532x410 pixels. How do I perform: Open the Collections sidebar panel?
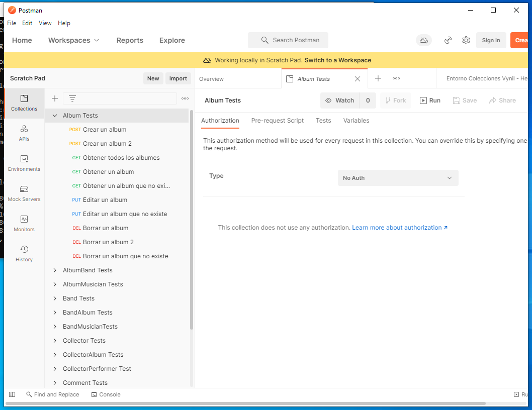pos(24,103)
